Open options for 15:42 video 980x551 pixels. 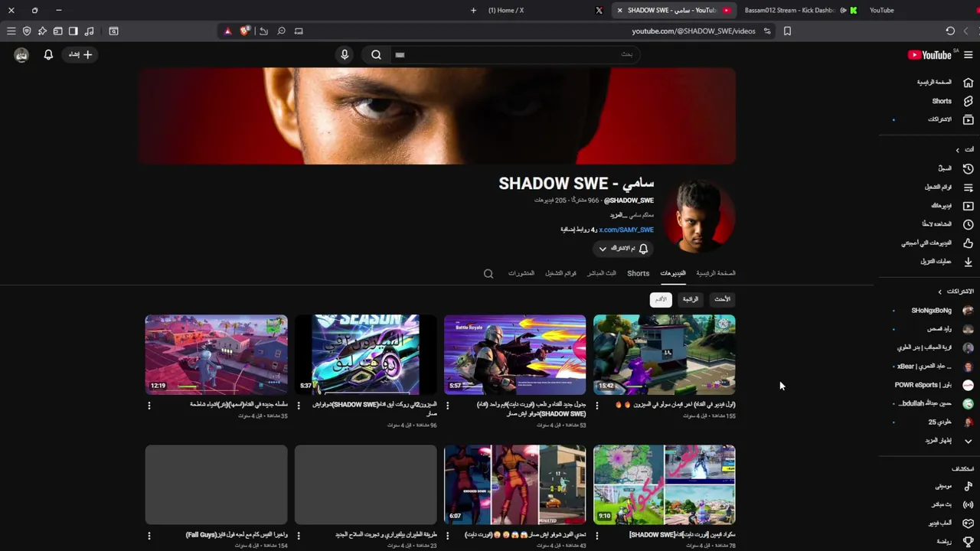point(597,406)
